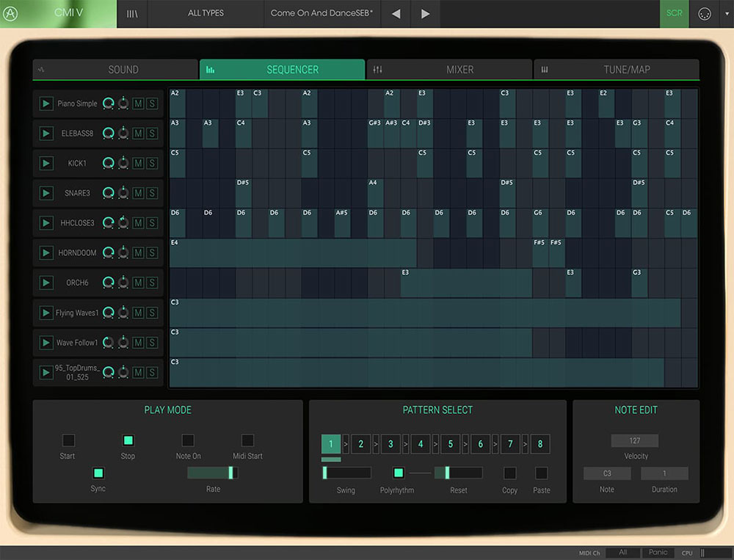Open the preset name dropdown showing Come On And DanceSEB
The image size is (734, 560).
click(x=321, y=13)
